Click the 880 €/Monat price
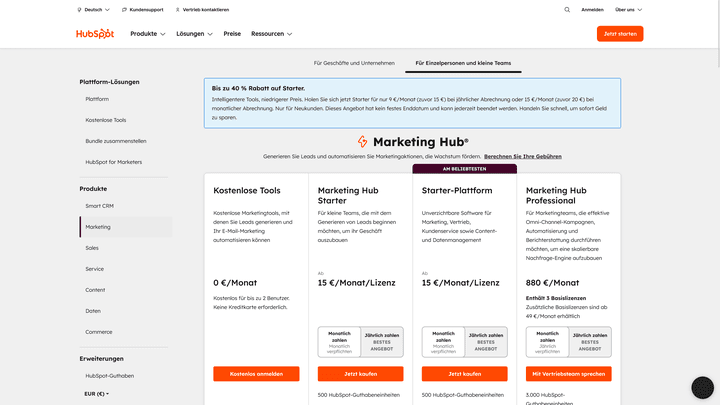Viewport: 720px width, 405px height. 552,283
